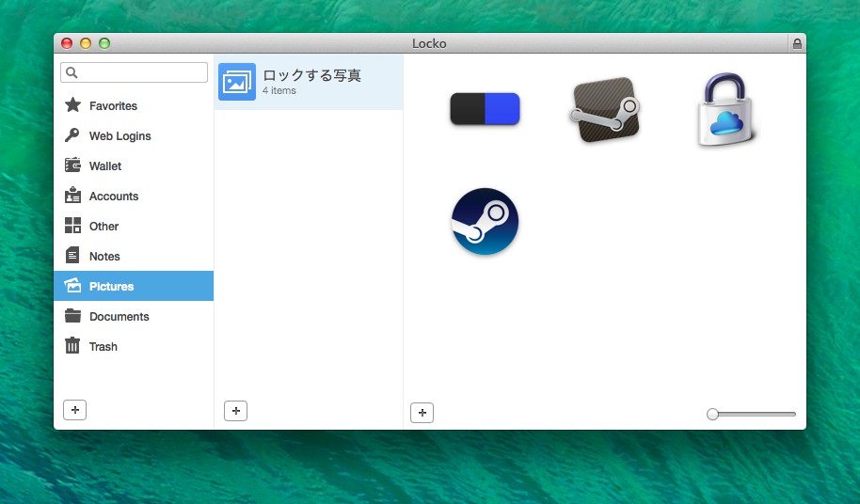Click the Web Logins key icon
Viewport: 860px width, 504px height.
point(72,135)
